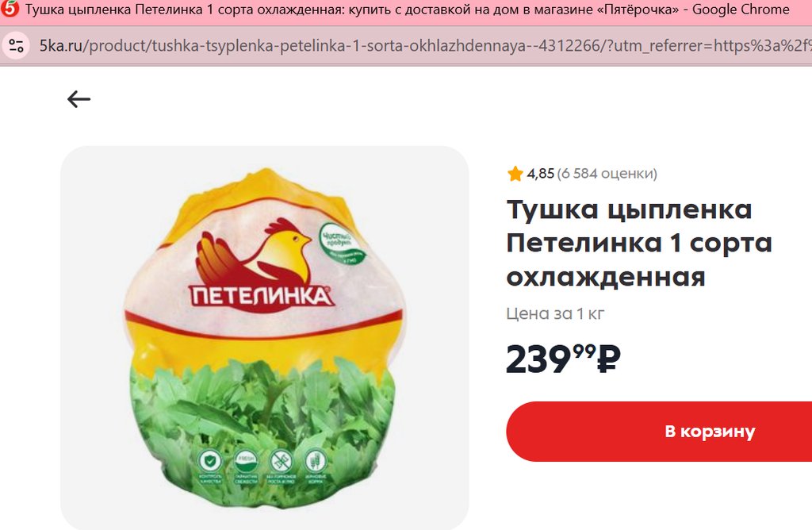
Task: Add the chicken to cart with "В корзину"
Action: click(x=659, y=431)
